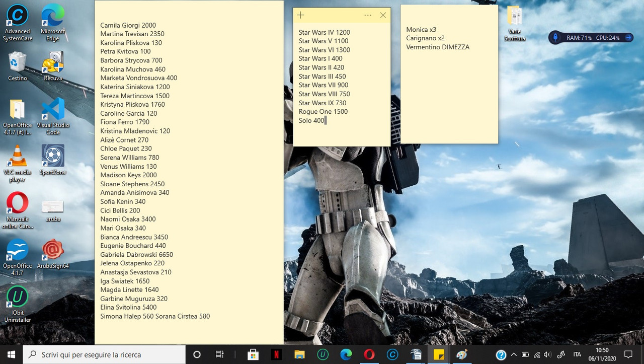Select the aruba desktop icon

[x=53, y=209]
